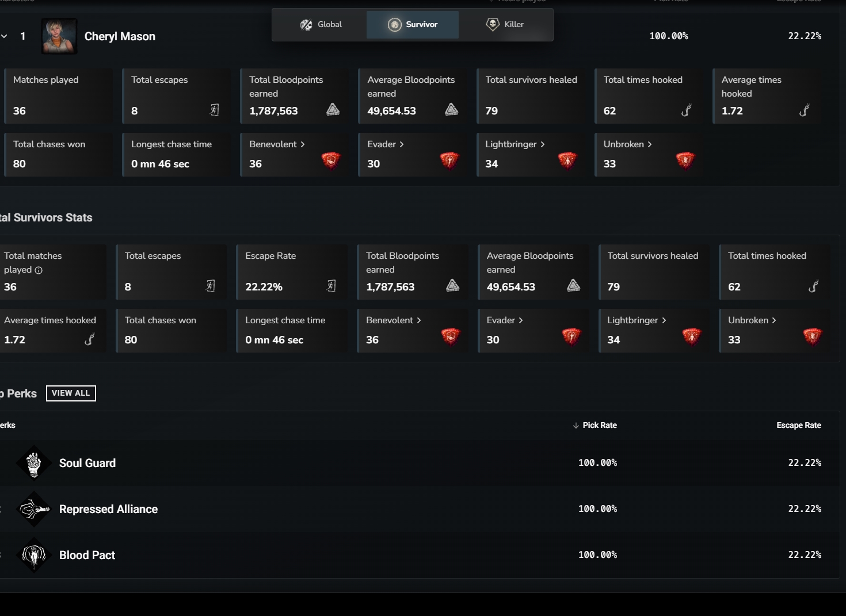Open the Soul Guard perk name
This screenshot has width=846, height=616.
[87, 463]
